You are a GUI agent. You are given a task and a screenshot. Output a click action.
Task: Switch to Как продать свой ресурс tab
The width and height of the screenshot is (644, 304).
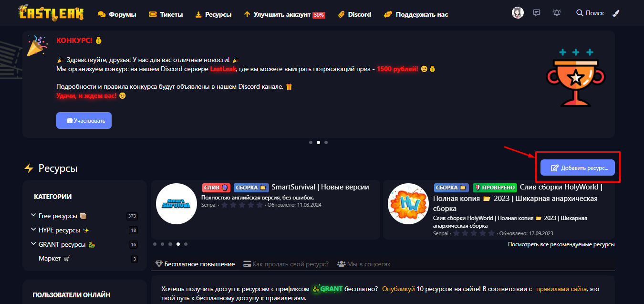[285, 264]
